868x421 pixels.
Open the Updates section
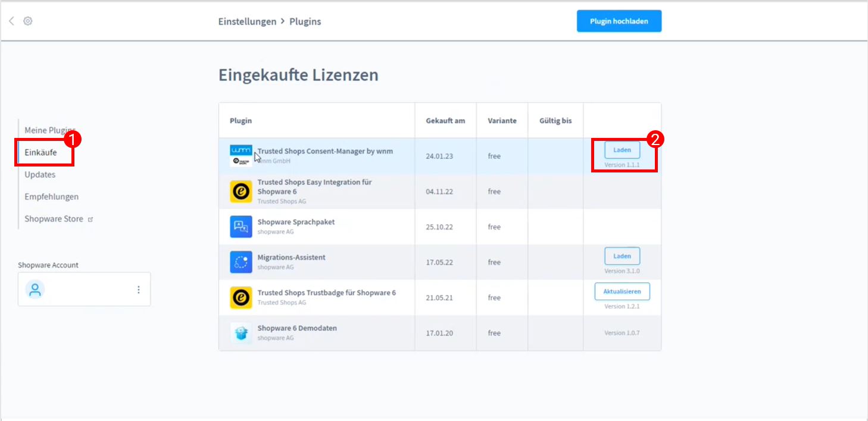pyautogui.click(x=40, y=174)
